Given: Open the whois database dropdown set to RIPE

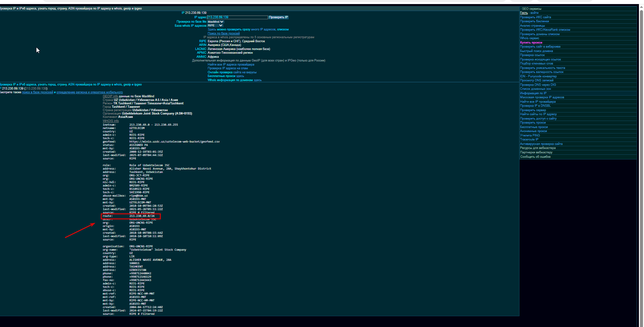Looking at the screenshot, I should coord(215,25).
